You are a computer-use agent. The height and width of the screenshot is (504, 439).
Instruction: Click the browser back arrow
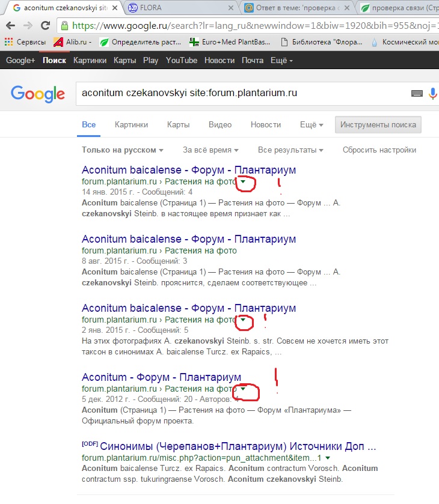tap(11, 26)
